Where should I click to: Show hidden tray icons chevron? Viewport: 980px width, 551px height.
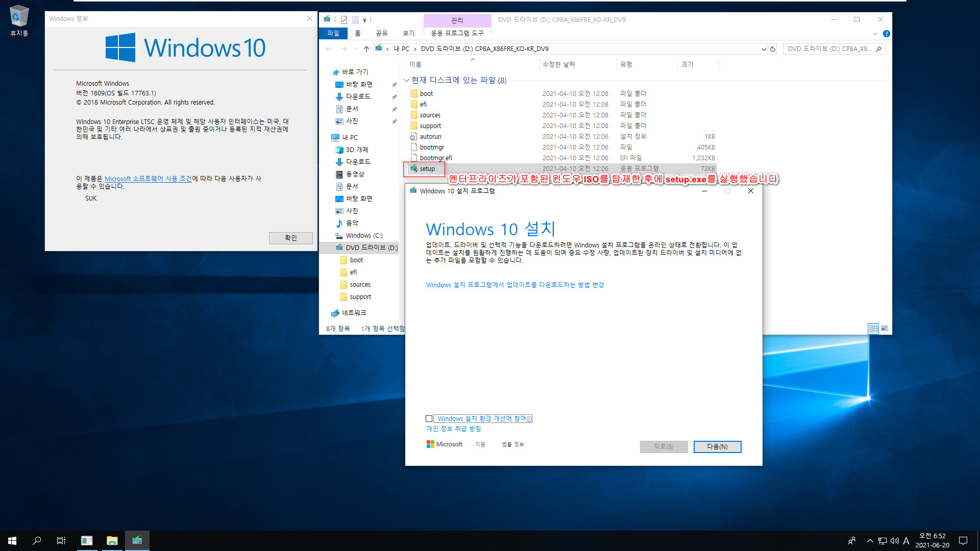click(870, 541)
